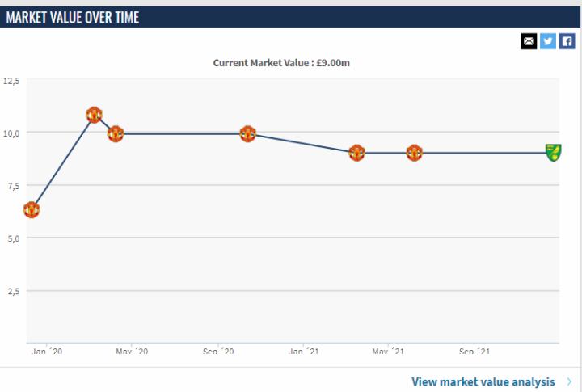Open the View market value analysis link

tap(483, 381)
